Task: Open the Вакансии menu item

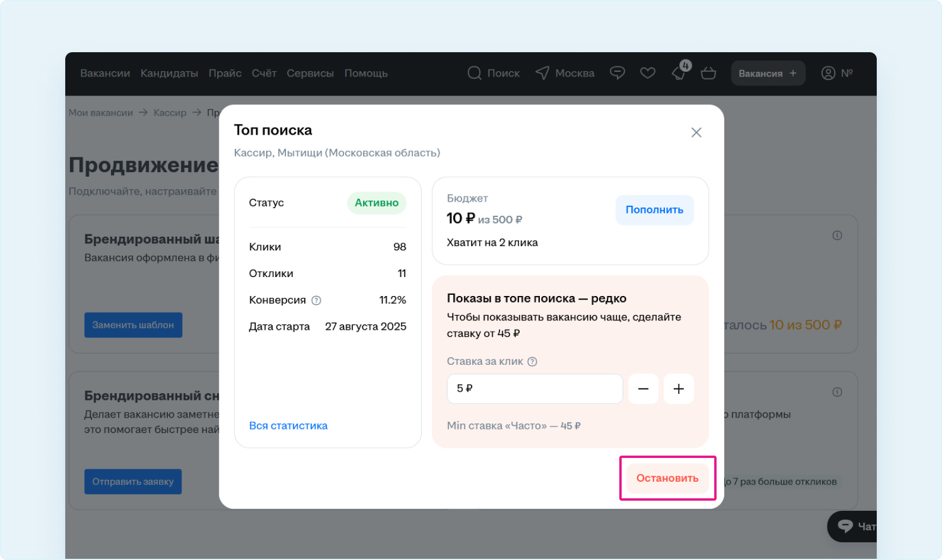Action: [105, 73]
